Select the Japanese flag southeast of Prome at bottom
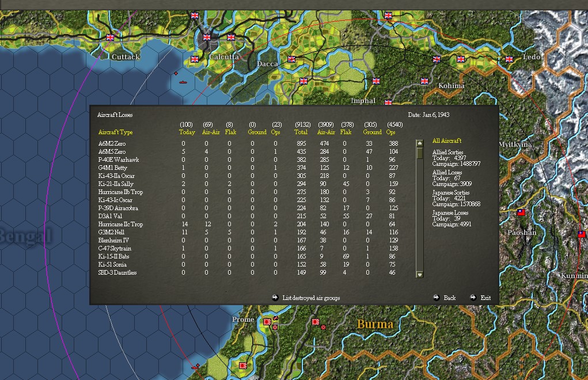The width and height of the screenshot is (588, 380). (x=242, y=366)
